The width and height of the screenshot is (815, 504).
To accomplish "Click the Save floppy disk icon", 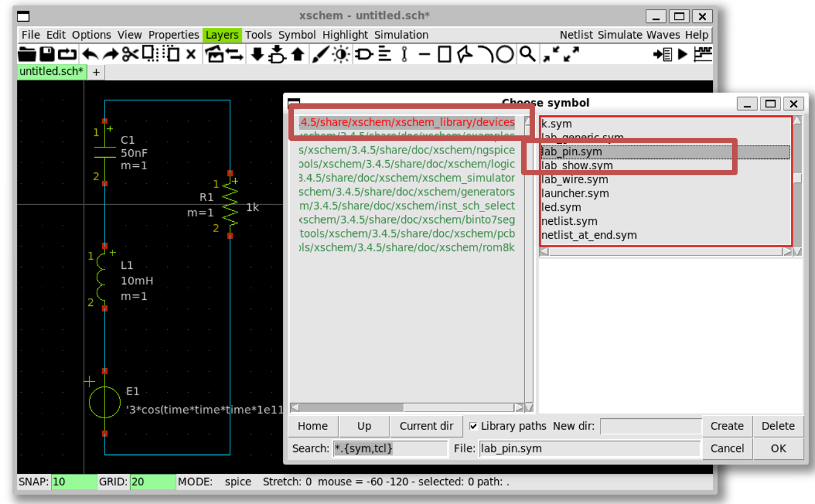I will coord(47,54).
